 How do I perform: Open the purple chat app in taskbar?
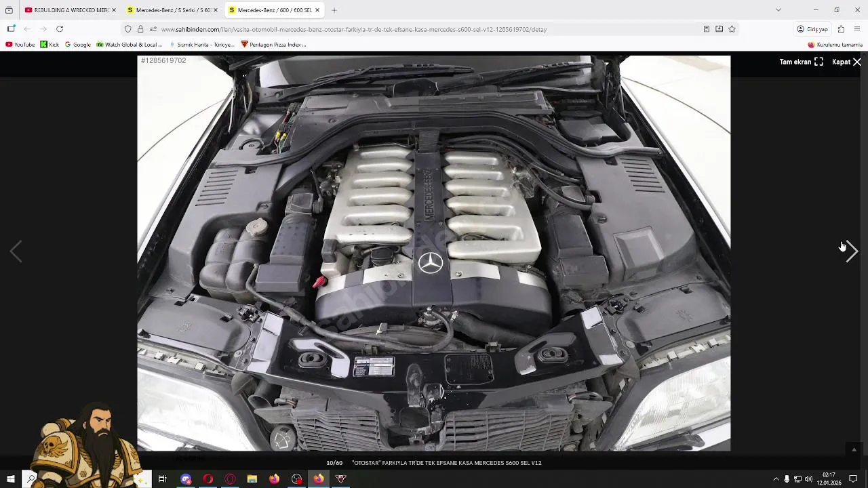point(186,479)
